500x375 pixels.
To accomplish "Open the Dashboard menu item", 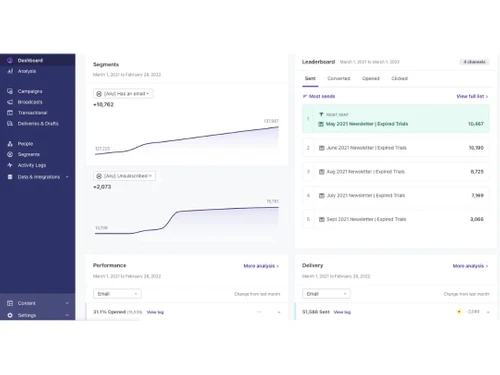I will click(x=38, y=60).
